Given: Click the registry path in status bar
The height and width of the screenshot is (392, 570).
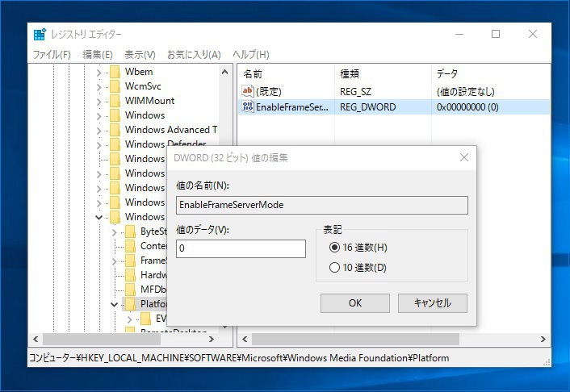Looking at the screenshot, I should point(239,358).
